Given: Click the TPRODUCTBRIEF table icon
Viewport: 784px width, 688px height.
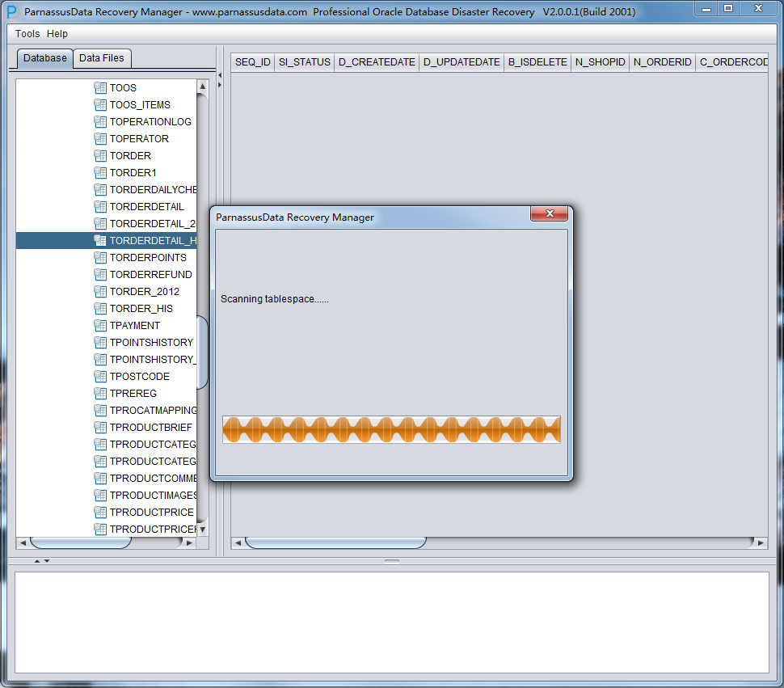Looking at the screenshot, I should (x=100, y=428).
